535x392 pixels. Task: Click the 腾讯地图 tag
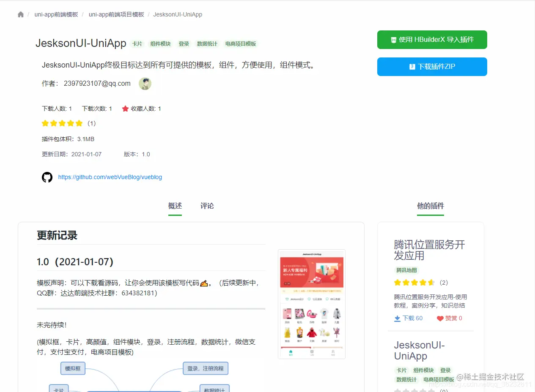point(406,270)
